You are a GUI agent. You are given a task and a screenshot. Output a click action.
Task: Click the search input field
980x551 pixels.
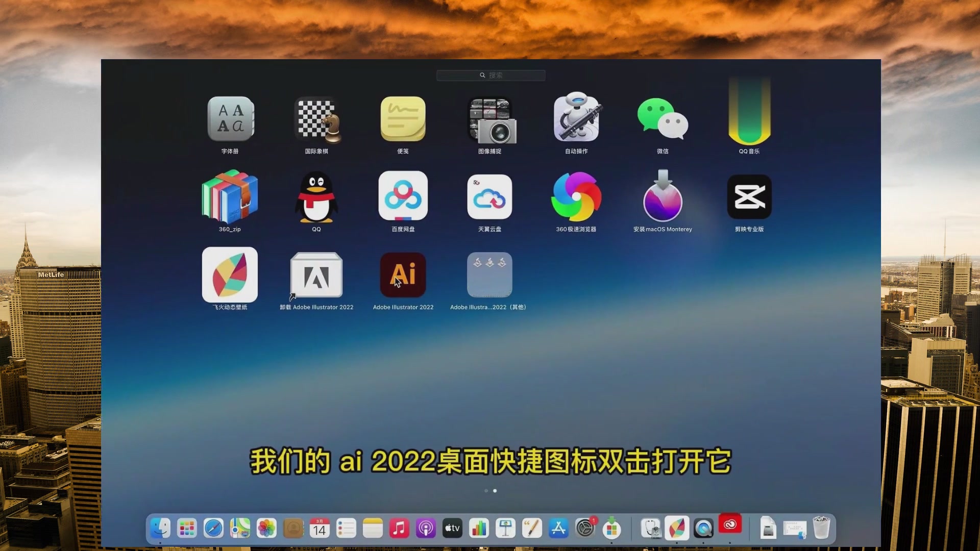(491, 74)
